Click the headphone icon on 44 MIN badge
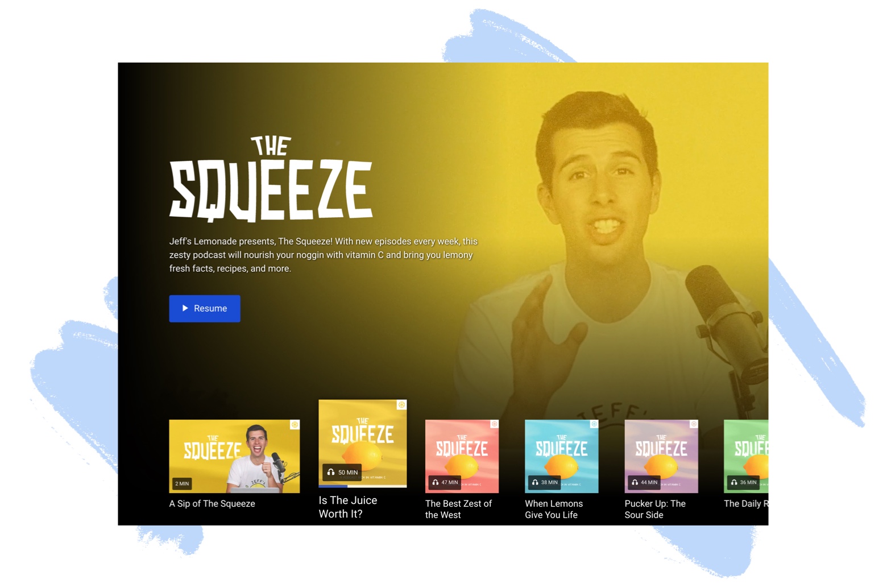 (x=635, y=482)
